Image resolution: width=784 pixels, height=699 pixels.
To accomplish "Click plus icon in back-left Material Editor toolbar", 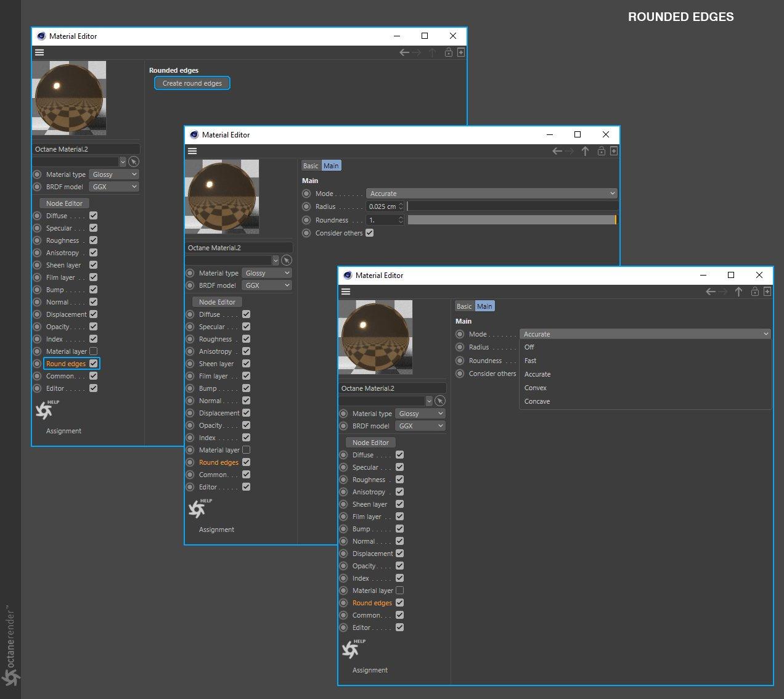I will (x=461, y=52).
